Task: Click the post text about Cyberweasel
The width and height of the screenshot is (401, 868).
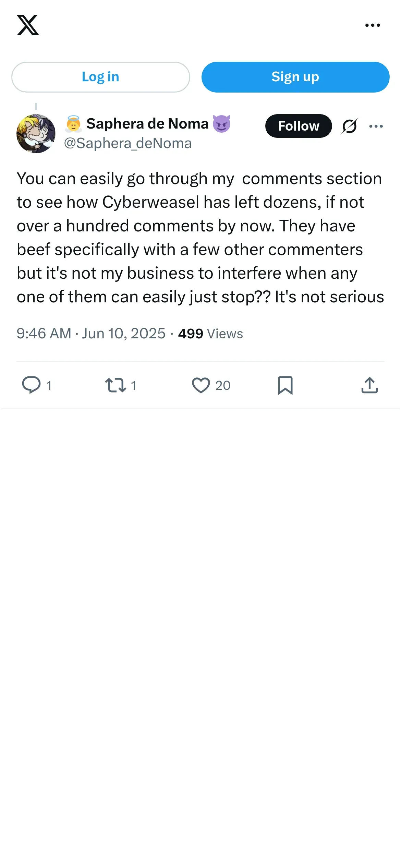Action: point(200,238)
